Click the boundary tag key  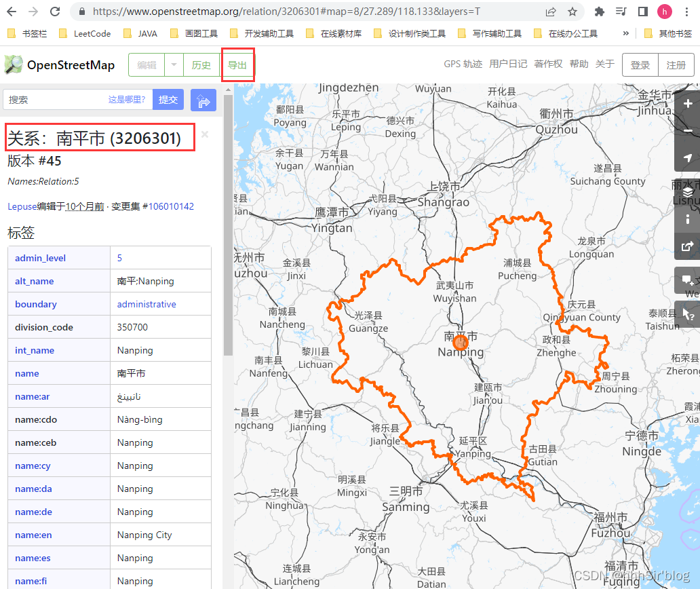coord(36,304)
